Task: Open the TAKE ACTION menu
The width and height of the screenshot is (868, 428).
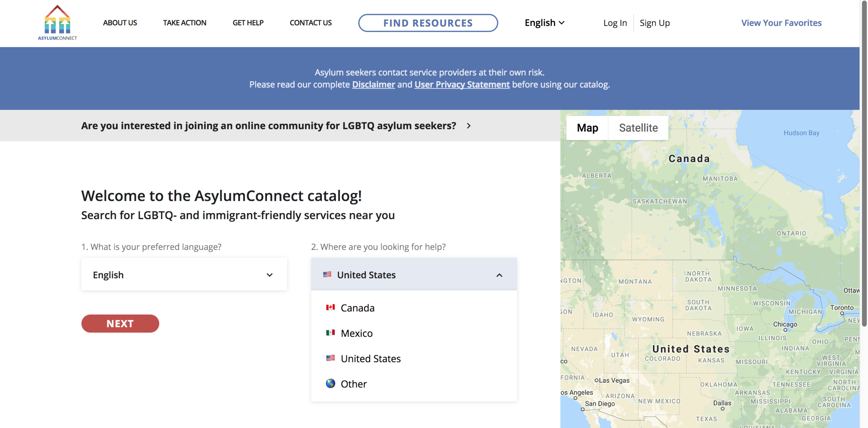Action: pos(185,23)
